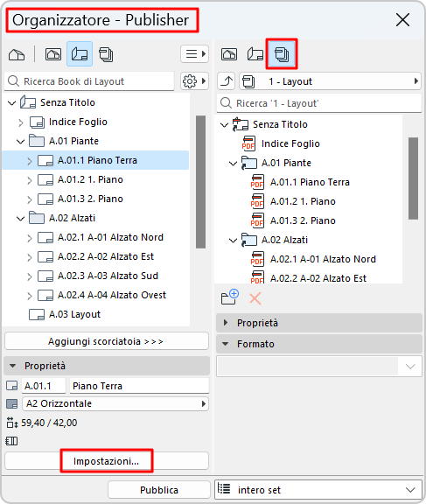426x504 pixels.
Task: Select A.01.3 2. Piano in left tree
Action: click(90, 199)
